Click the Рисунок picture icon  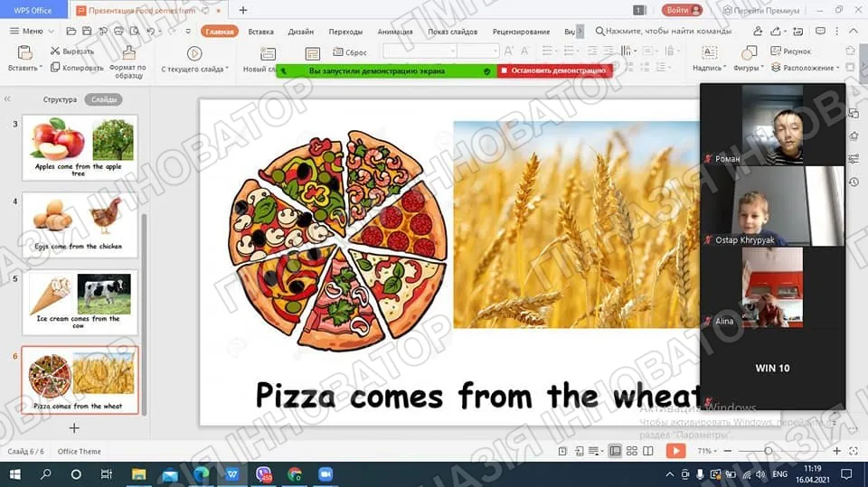[x=776, y=51]
